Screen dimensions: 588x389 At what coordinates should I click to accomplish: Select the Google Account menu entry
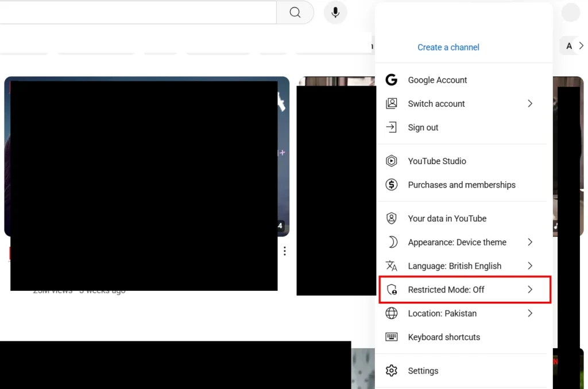click(438, 80)
